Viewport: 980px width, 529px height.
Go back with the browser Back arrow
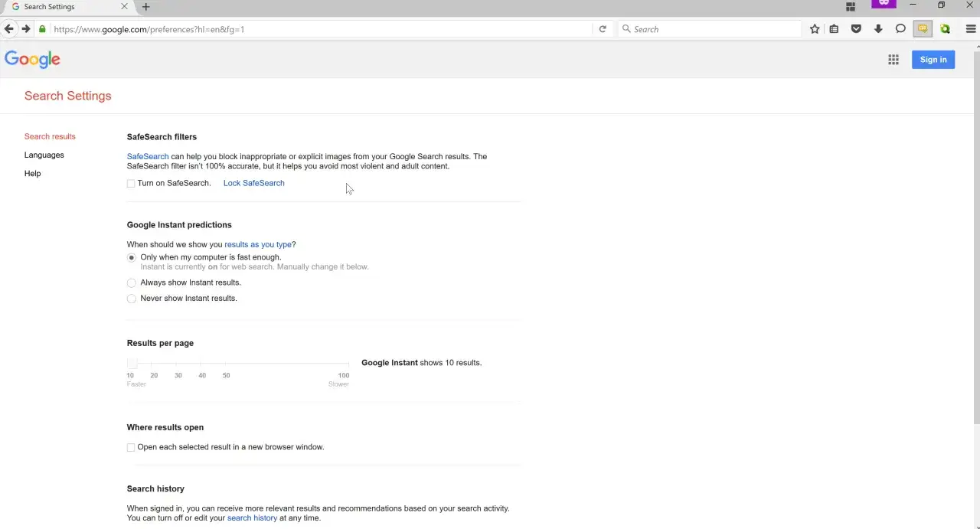(x=9, y=29)
